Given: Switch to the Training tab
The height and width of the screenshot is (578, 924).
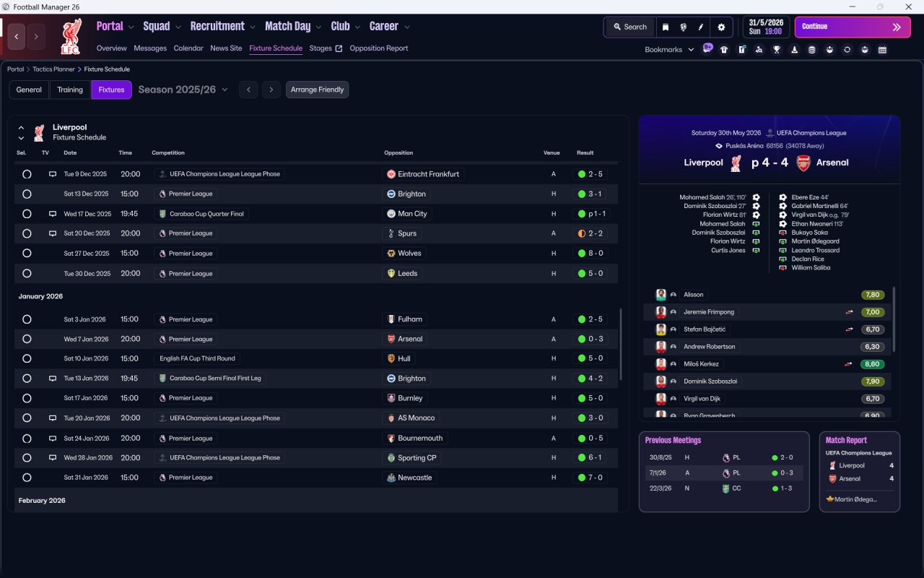Looking at the screenshot, I should [x=70, y=90].
